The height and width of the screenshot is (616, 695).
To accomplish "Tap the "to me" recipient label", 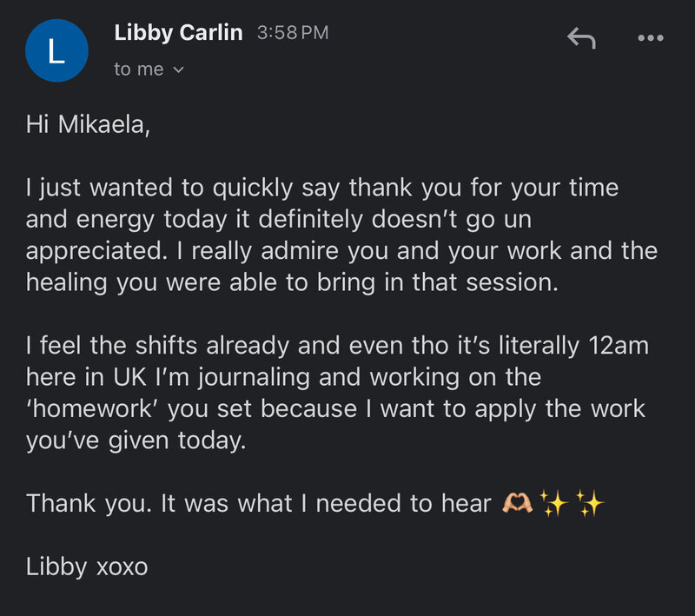I will 138,70.
